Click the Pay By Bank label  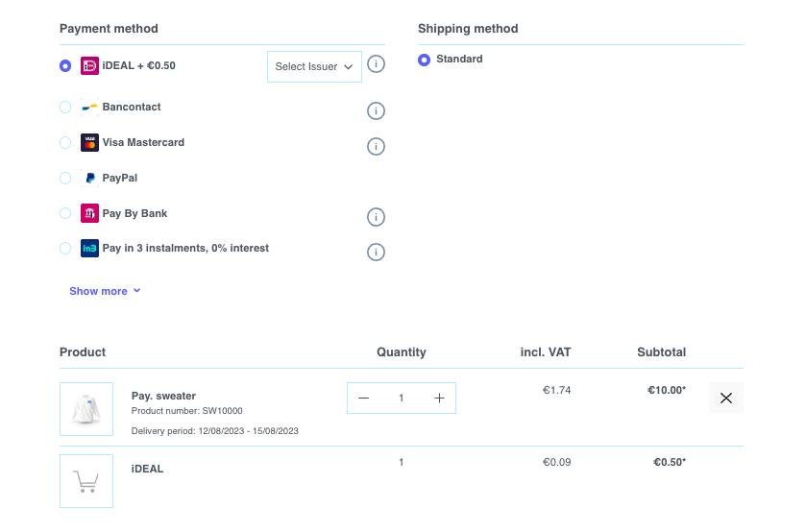[134, 213]
